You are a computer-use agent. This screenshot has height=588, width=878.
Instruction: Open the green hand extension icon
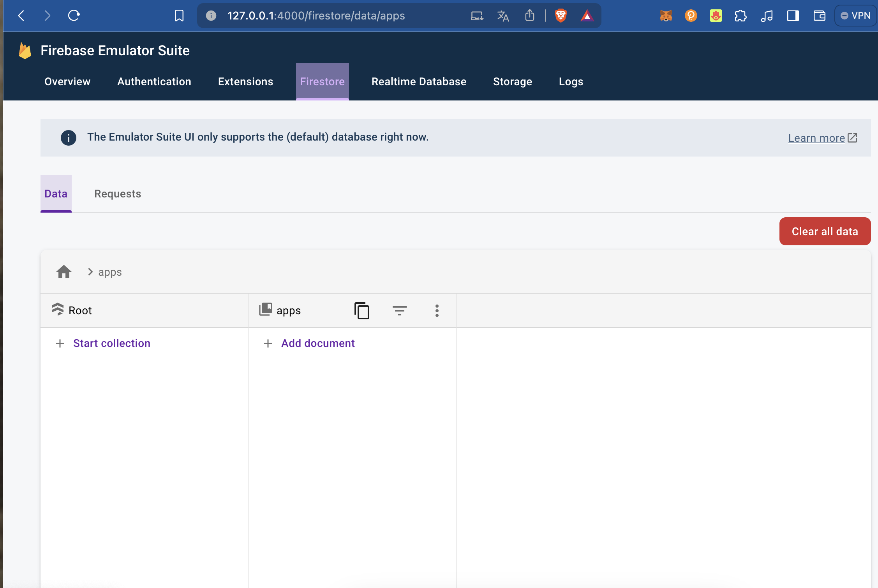(x=716, y=16)
